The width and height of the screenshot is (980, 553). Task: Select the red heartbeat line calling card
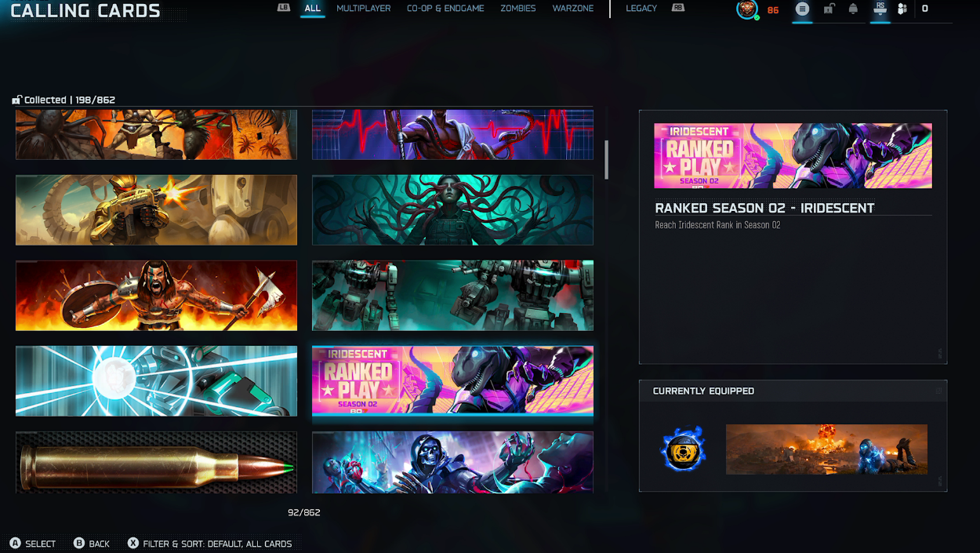point(452,134)
